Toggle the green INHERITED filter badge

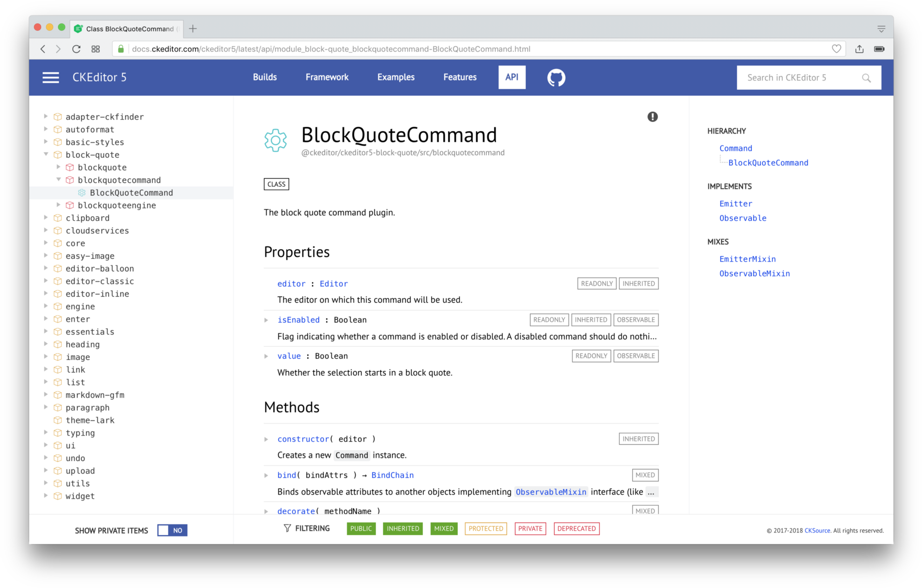coord(403,528)
